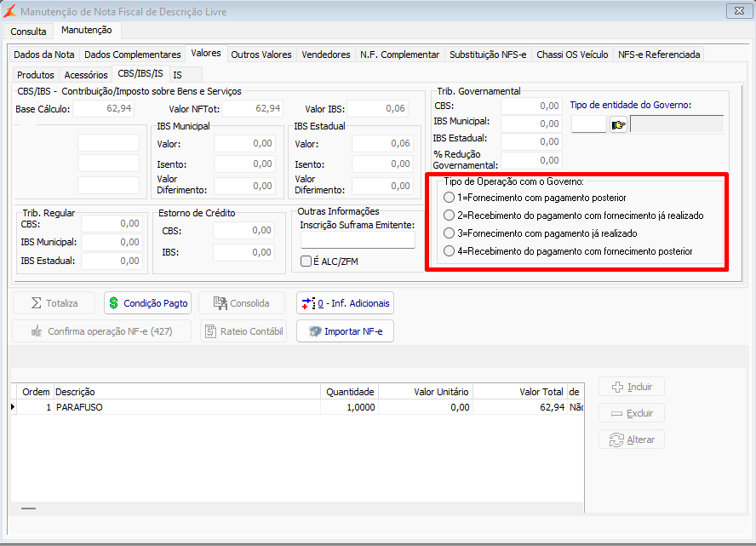Select the PARAFUSO row description cell
This screenshot has height=546, width=756.
point(187,407)
